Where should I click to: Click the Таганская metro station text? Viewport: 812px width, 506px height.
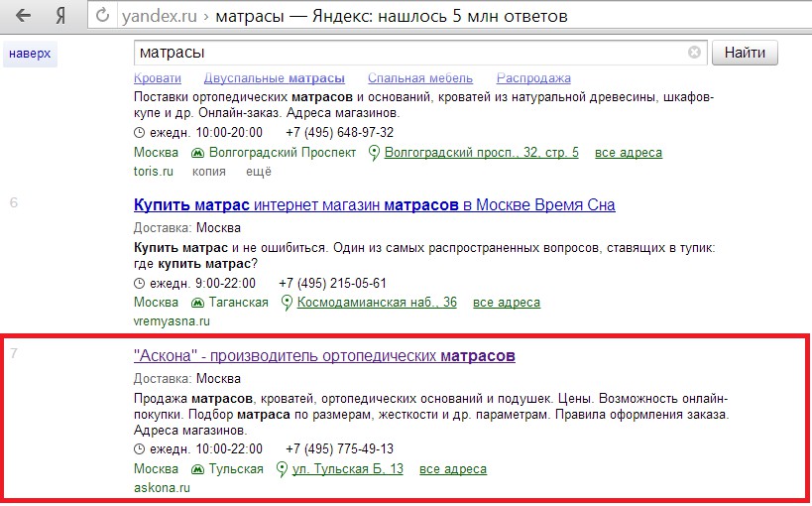(x=239, y=303)
